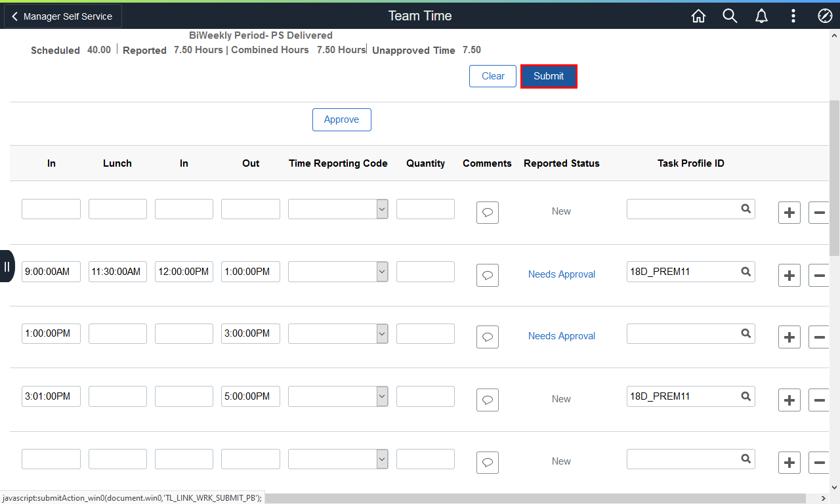
Task: Click Quantity field in the 3:01:00PM row
Action: [425, 396]
